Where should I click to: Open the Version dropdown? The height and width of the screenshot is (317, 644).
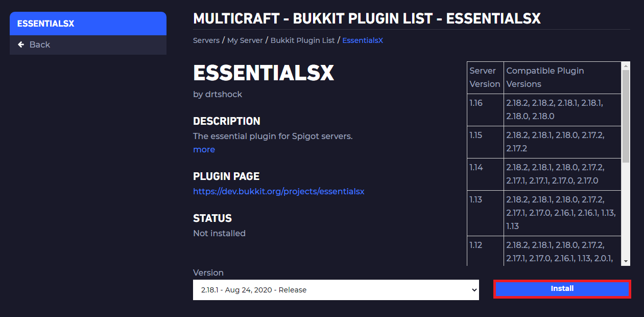pos(336,290)
